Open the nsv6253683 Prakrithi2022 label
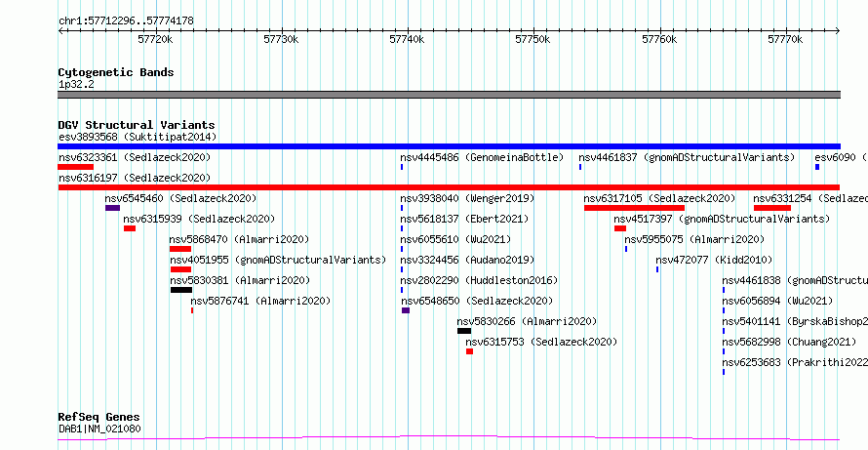Screen dimensions: 868x450 tap(795, 362)
